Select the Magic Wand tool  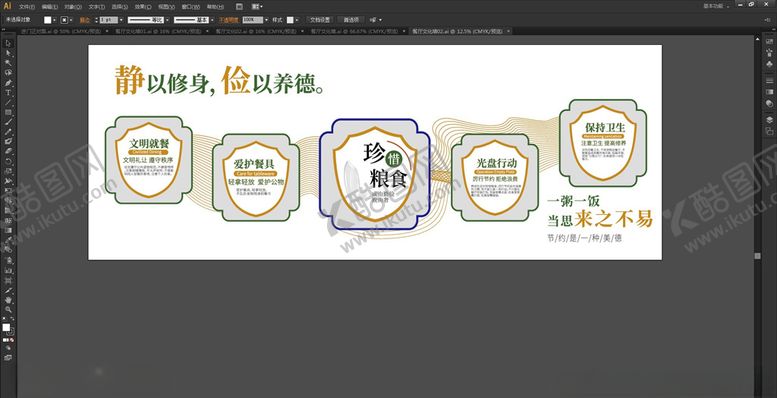click(x=8, y=63)
